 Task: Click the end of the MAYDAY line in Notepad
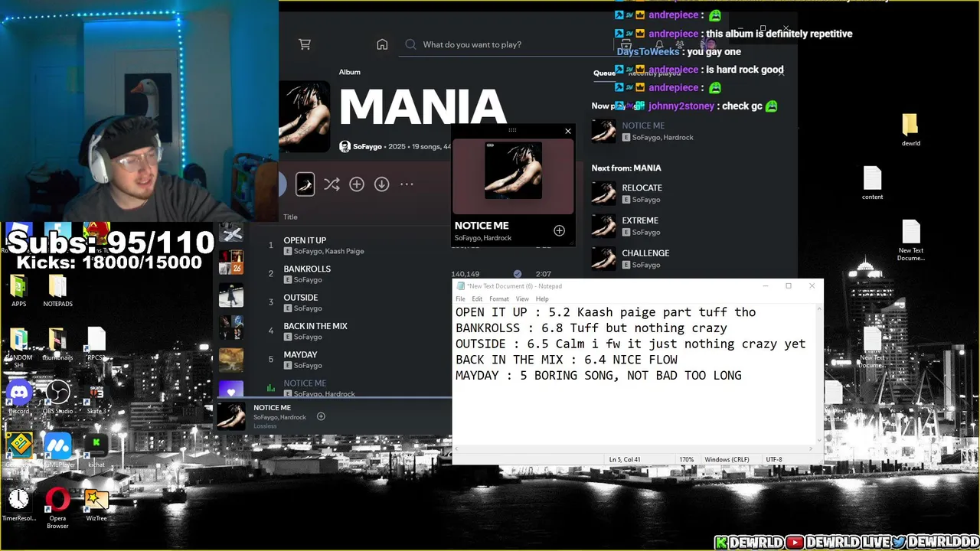(x=742, y=376)
